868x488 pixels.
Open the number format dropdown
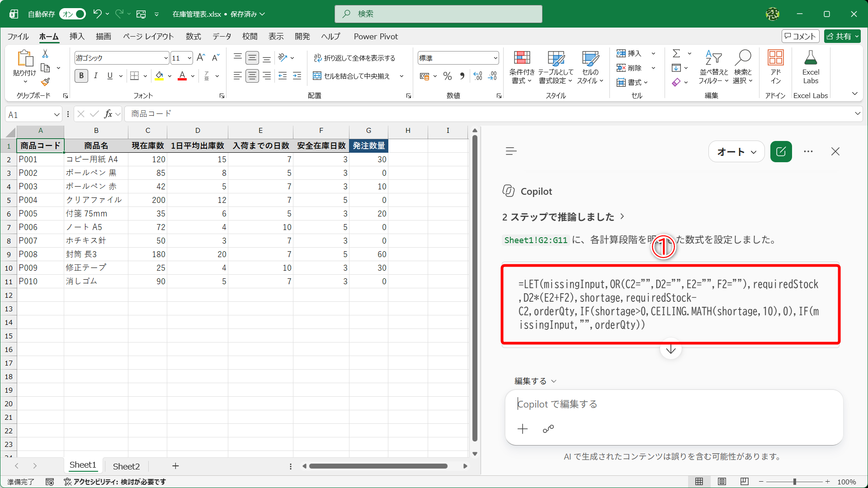pyautogui.click(x=495, y=58)
